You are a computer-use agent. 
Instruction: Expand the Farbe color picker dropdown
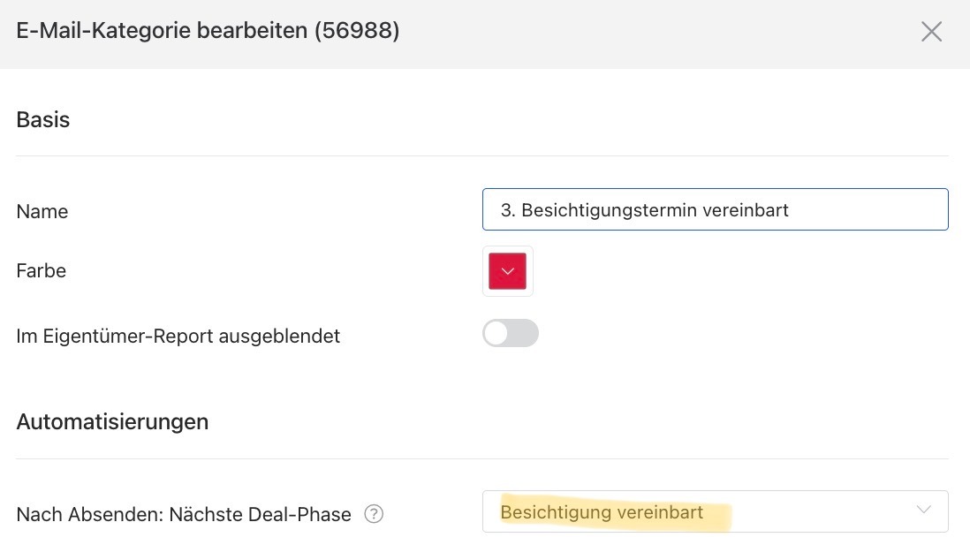508,271
